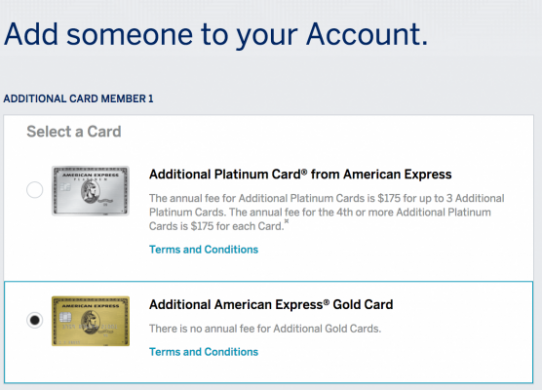Select the Additional Platinum Card radio button
The image size is (542, 390).
[35, 190]
